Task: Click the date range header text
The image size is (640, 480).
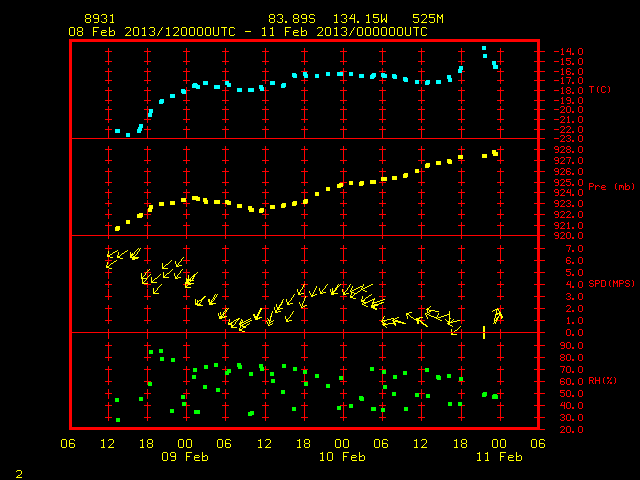Action: coord(248,32)
